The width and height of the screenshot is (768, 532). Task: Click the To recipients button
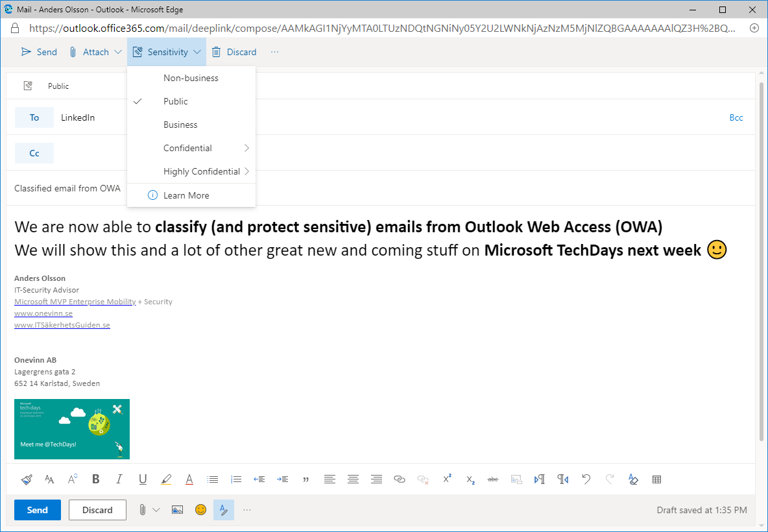[34, 117]
